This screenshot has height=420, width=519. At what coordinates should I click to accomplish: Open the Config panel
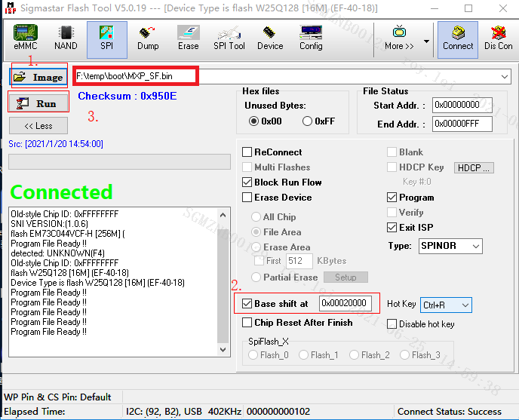tap(311, 38)
